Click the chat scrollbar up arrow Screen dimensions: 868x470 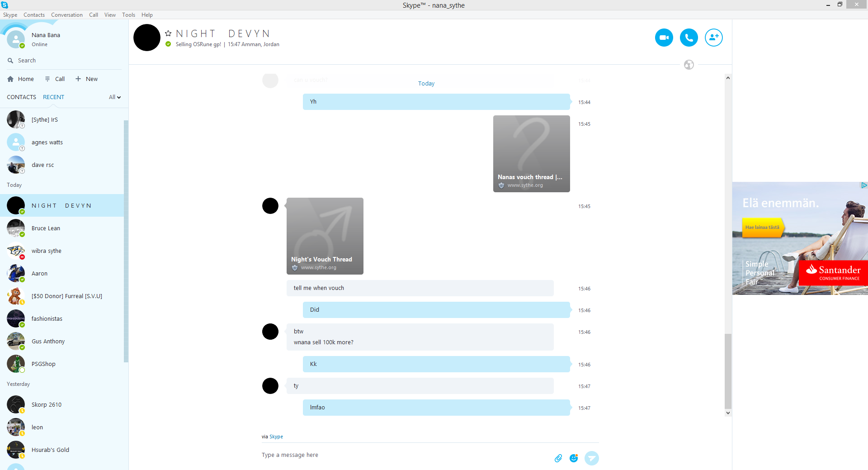pos(728,78)
